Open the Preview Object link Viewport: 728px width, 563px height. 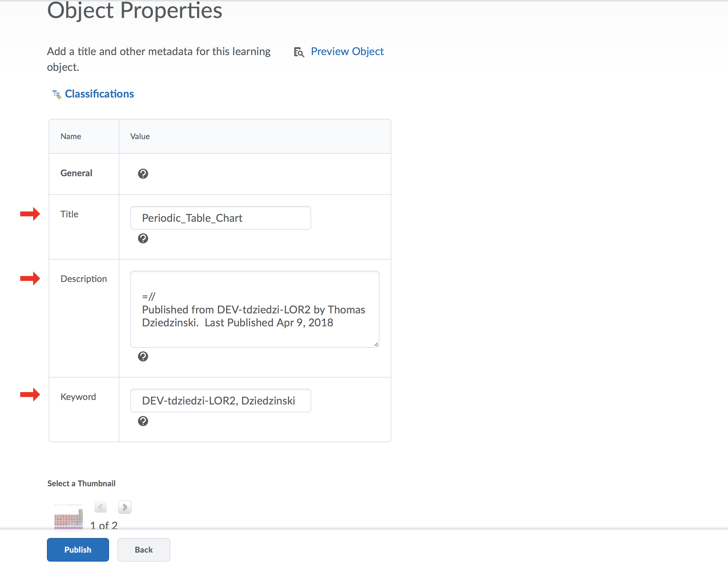click(x=347, y=51)
